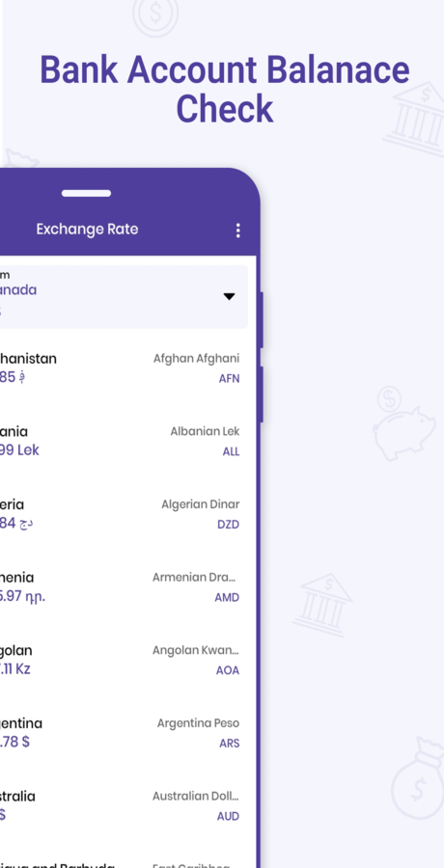Image resolution: width=444 pixels, height=868 pixels.
Task: Tap the AUD currency code
Action: 229,817
